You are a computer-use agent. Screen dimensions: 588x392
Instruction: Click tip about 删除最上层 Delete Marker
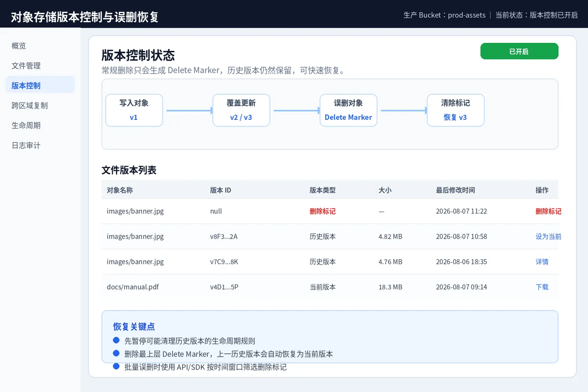pyautogui.click(x=228, y=354)
